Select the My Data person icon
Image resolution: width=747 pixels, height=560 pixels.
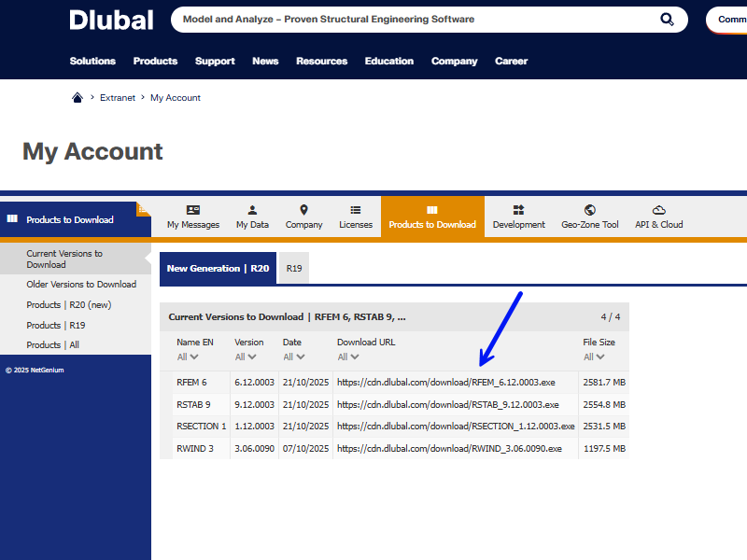(x=252, y=211)
